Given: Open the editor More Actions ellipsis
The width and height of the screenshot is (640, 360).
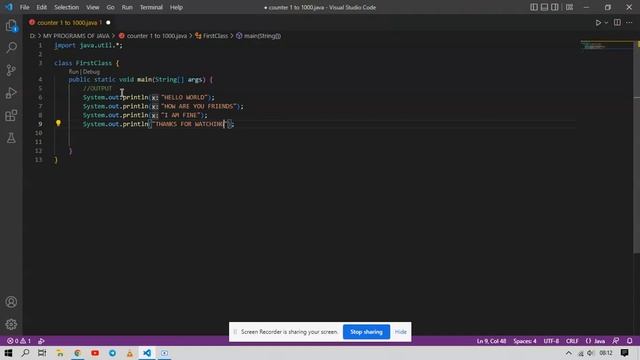Looking at the screenshot, I should [x=629, y=22].
